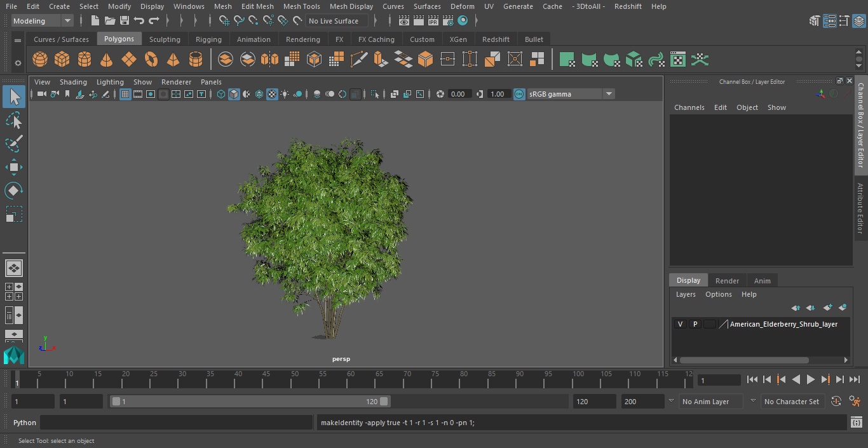Click the Multi-Cut knife tool icon
The image size is (868, 448).
coord(359,60)
